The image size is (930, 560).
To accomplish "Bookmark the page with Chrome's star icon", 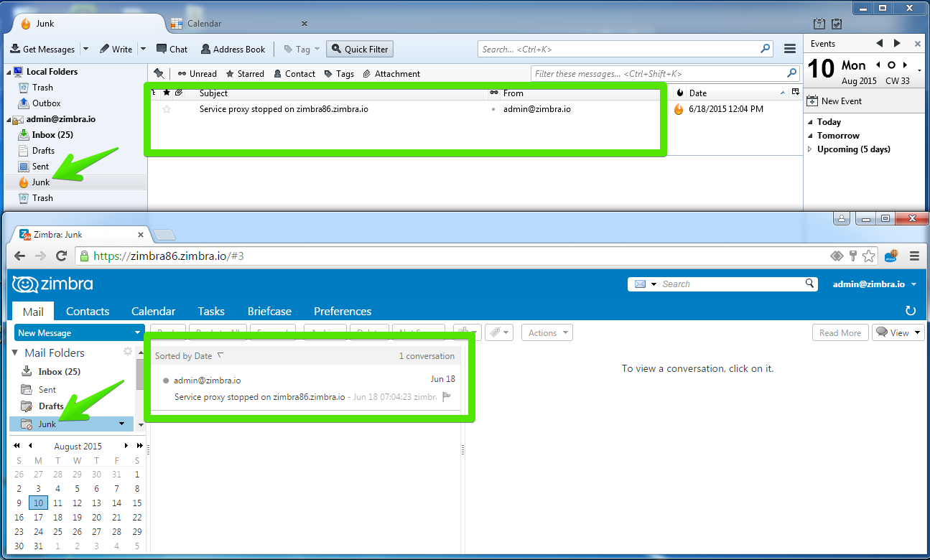I will (869, 256).
